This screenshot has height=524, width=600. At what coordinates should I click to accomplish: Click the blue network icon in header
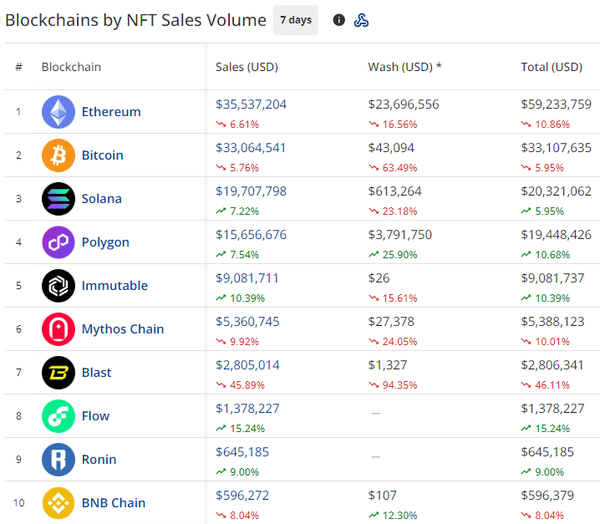pos(362,20)
